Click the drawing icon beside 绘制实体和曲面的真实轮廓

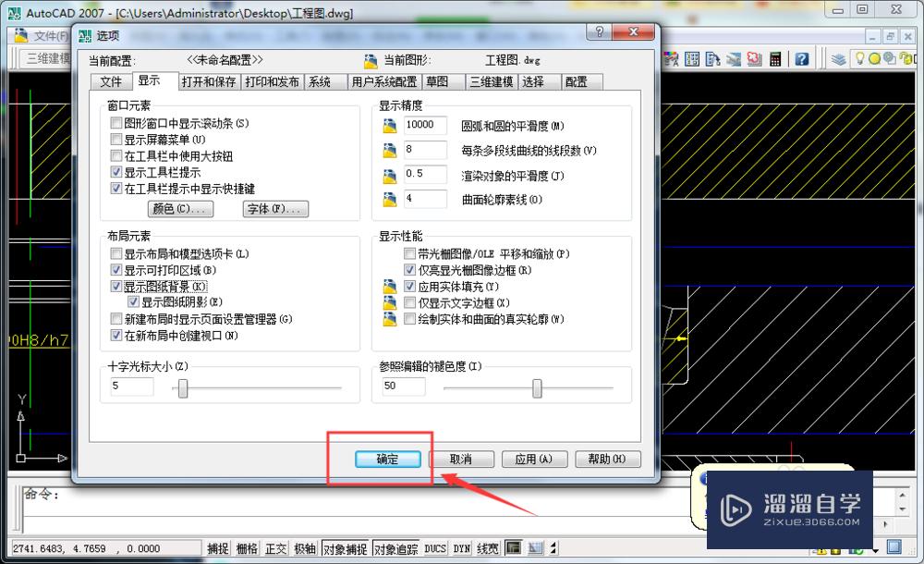(390, 319)
